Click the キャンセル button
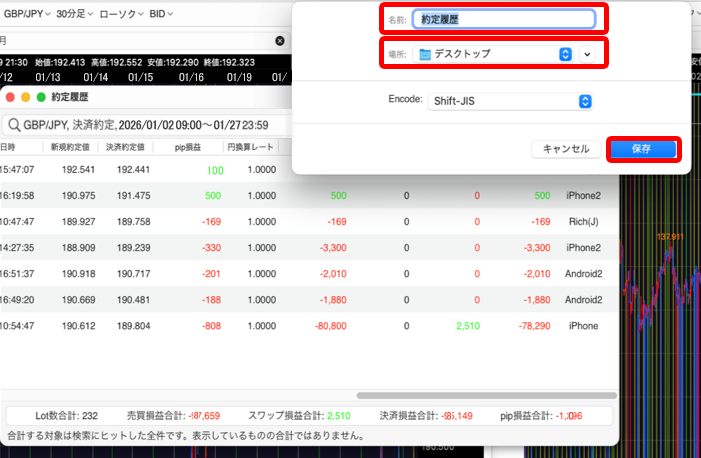Image resolution: width=701 pixels, height=458 pixels. click(x=565, y=149)
